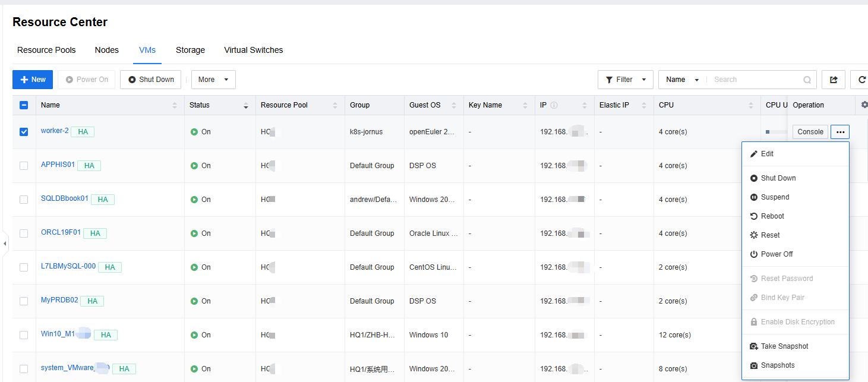Click the search magnifier icon
Viewport: 868px width, 382px height.
pyautogui.click(x=807, y=80)
